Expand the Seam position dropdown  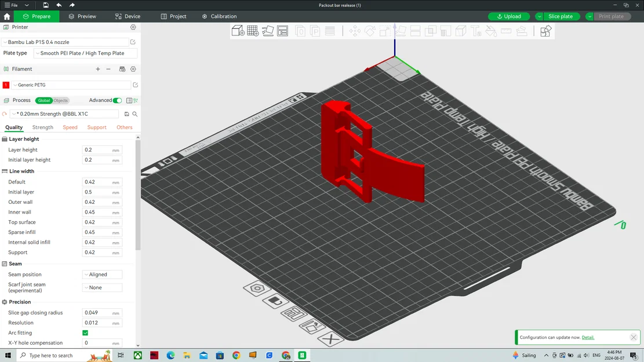click(102, 275)
